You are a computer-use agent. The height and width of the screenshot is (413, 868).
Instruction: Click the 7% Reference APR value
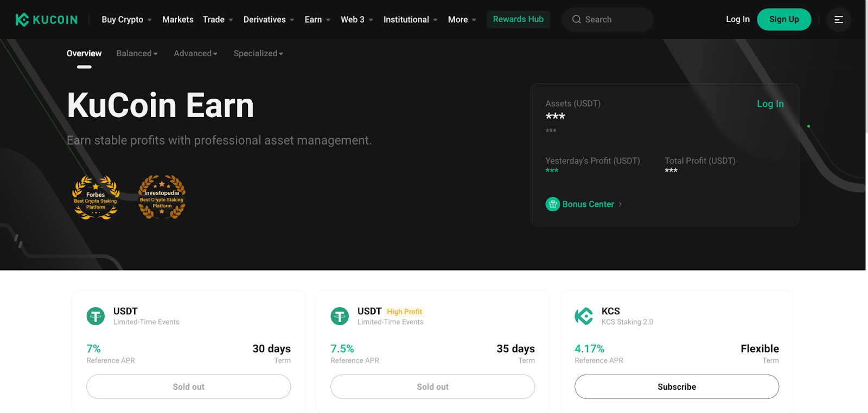pos(93,349)
